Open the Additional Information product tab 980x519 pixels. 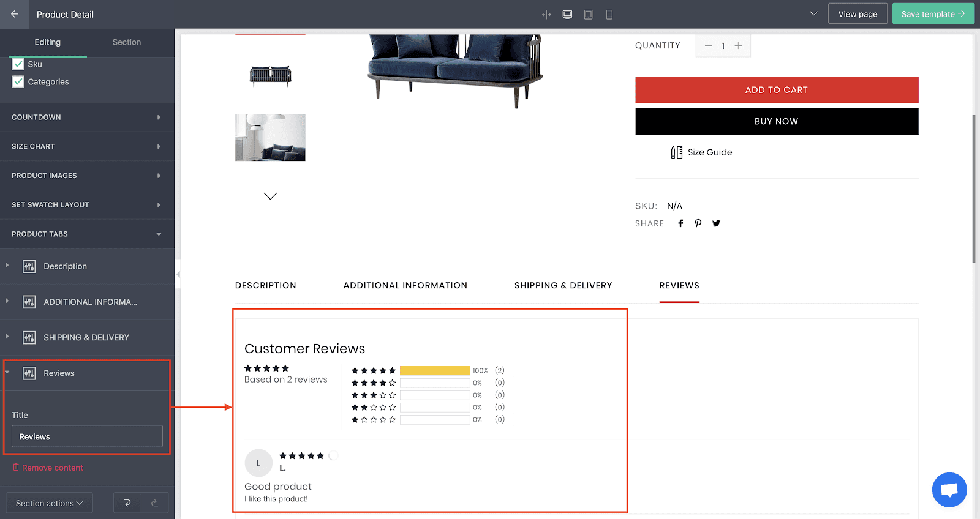tap(405, 285)
